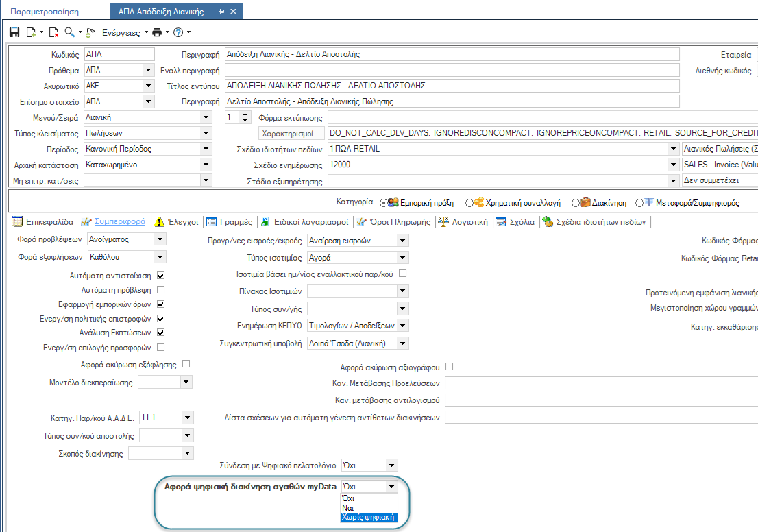Click the Καν. Μετάβασης Προελεύσεων field
The image size is (758, 532).
coord(601,383)
